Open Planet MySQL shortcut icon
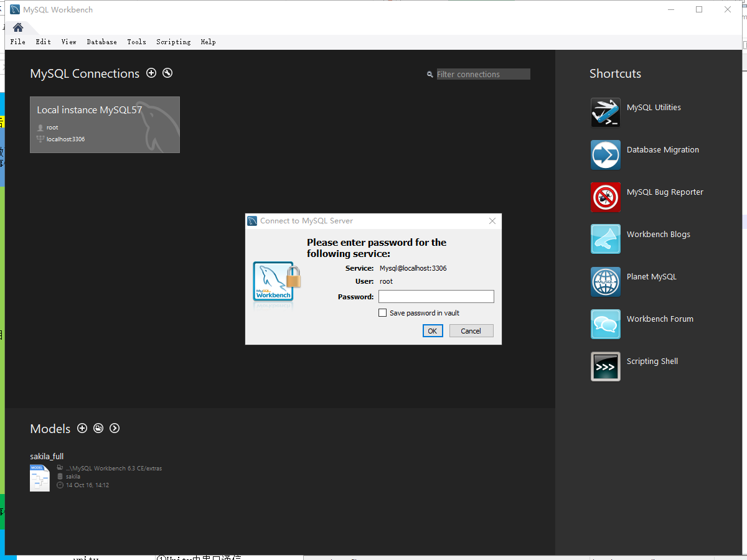Screen dimensions: 747x560 pos(606,282)
